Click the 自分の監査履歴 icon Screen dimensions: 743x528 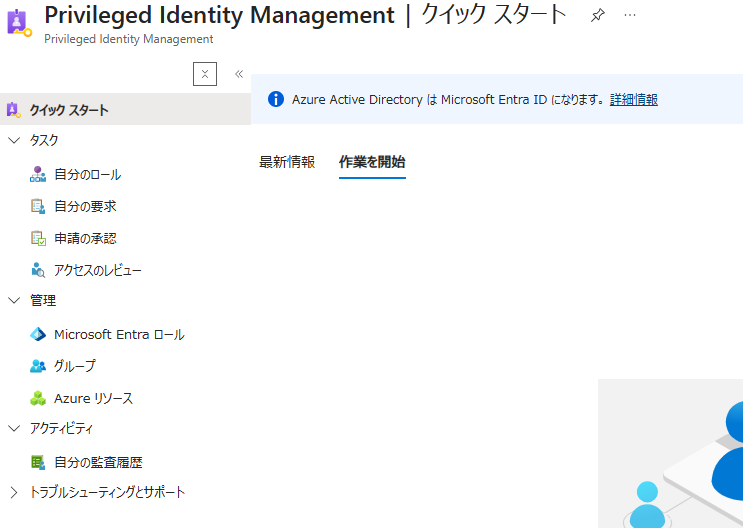pyautogui.click(x=38, y=463)
